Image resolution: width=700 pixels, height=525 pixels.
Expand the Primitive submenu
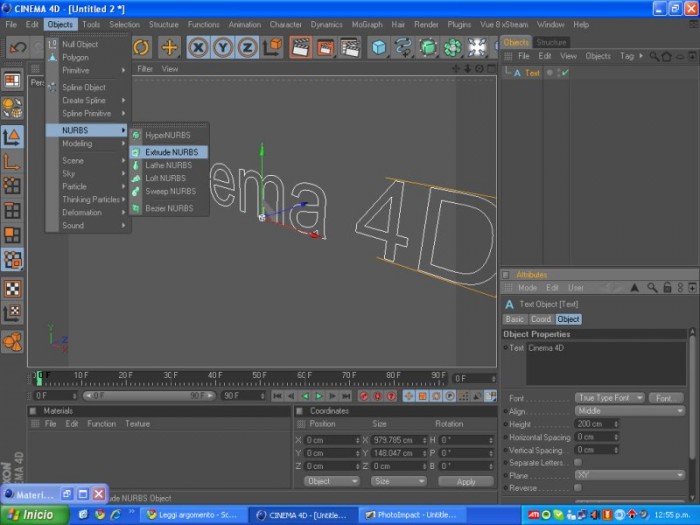88,71
